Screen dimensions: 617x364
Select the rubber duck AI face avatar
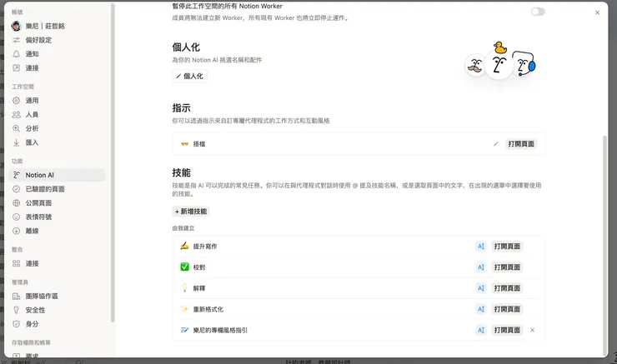[499, 62]
